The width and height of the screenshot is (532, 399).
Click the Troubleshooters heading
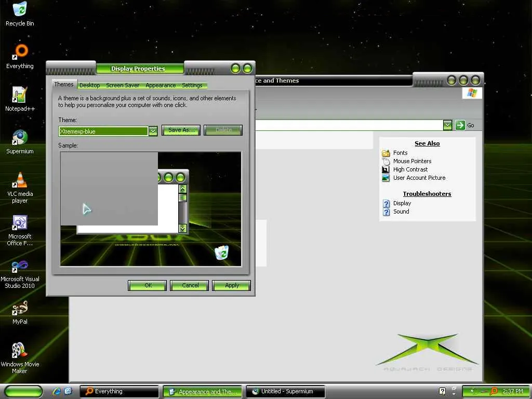point(427,194)
